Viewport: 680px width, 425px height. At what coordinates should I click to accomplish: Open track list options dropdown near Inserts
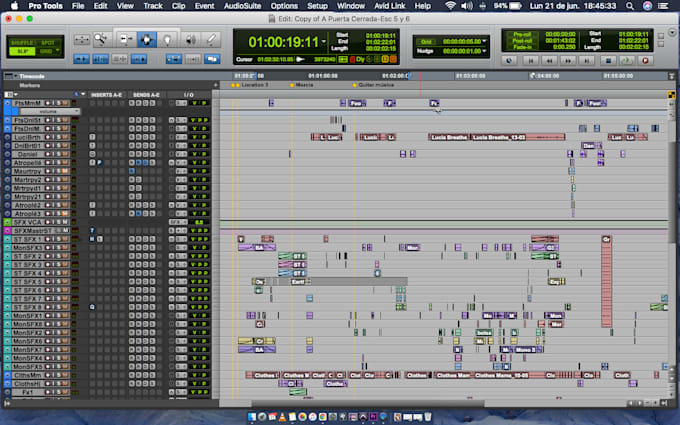click(x=83, y=94)
